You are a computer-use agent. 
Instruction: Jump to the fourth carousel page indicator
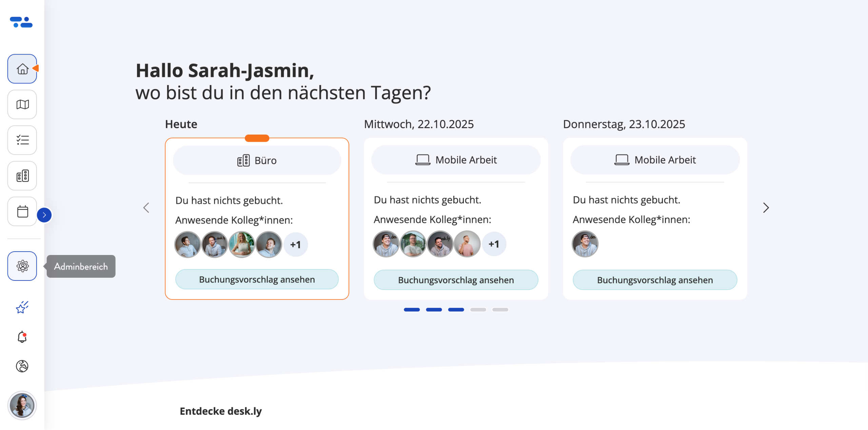pyautogui.click(x=478, y=310)
